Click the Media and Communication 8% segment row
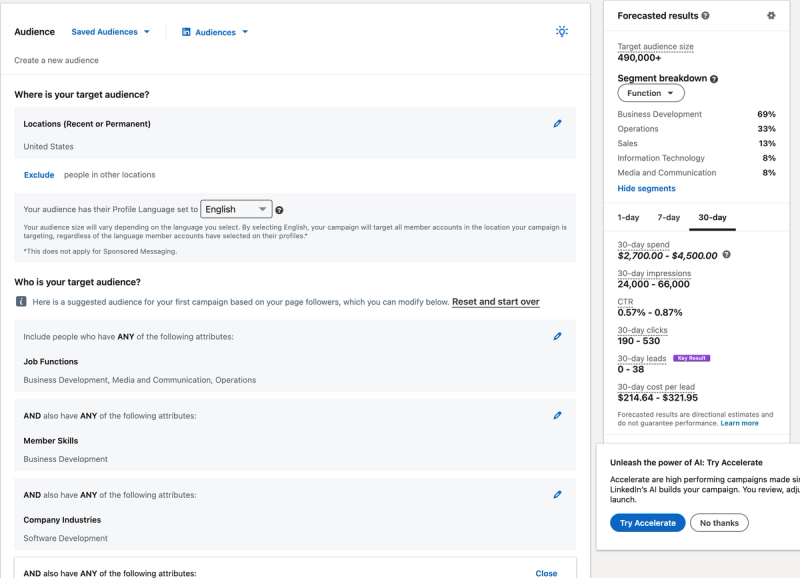This screenshot has height=578, width=800. coord(696,173)
